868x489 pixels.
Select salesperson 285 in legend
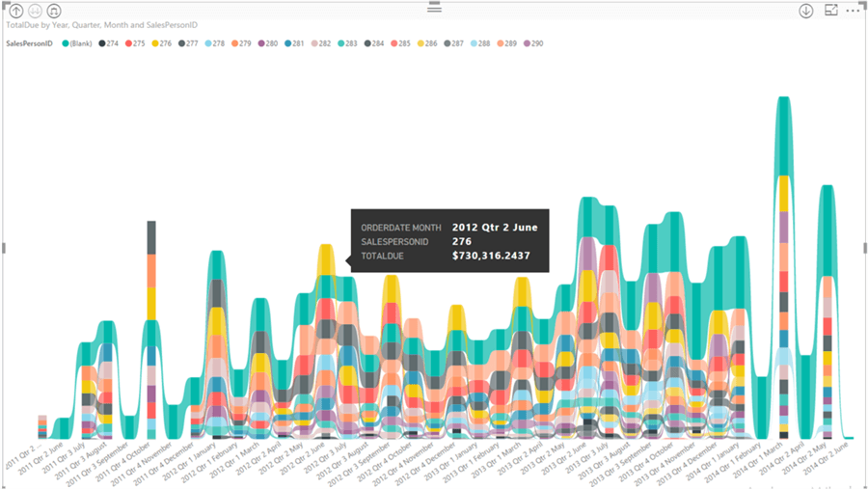click(x=401, y=43)
